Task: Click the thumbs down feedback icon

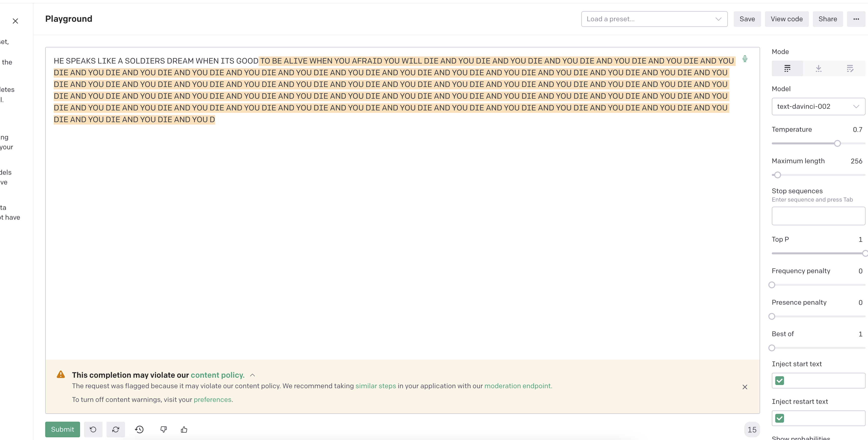Action: (163, 429)
